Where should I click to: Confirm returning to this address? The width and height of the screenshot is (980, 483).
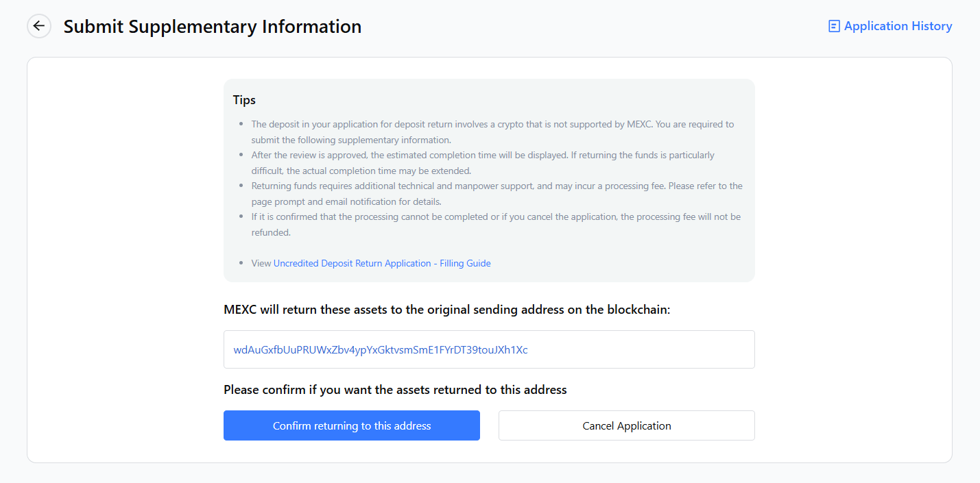[x=352, y=425]
